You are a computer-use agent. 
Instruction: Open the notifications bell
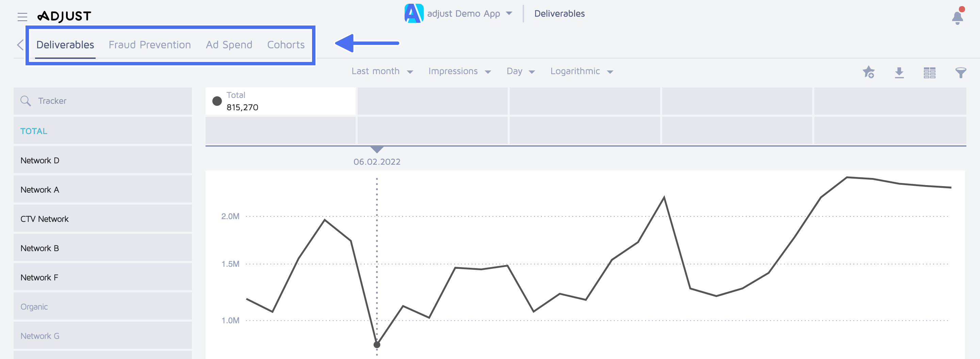point(958,16)
